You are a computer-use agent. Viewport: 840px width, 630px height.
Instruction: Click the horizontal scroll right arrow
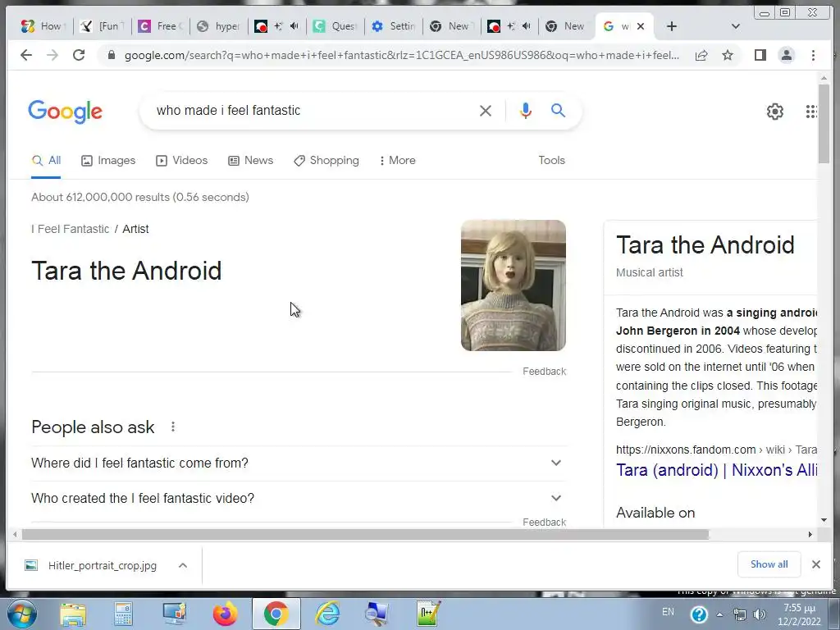pyautogui.click(x=810, y=534)
